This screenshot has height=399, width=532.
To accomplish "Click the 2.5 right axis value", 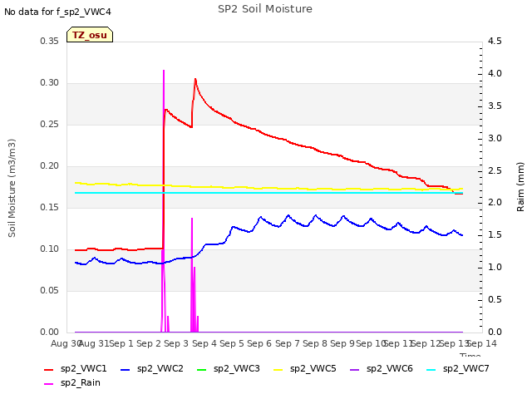I will [x=495, y=170].
